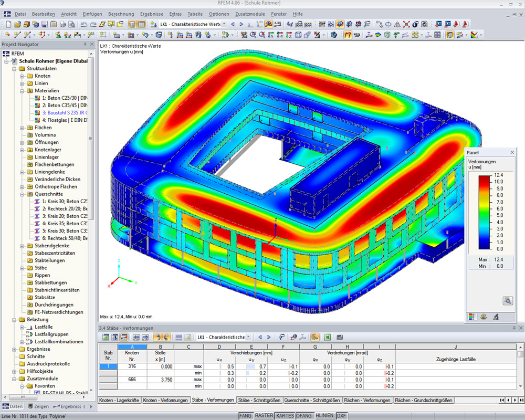
Task: Click the printer icon on the main toolbar
Action: point(64,24)
